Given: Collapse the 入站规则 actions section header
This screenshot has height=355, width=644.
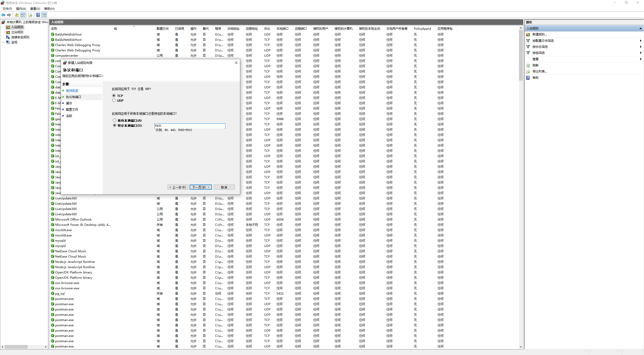Looking at the screenshot, I should point(640,28).
